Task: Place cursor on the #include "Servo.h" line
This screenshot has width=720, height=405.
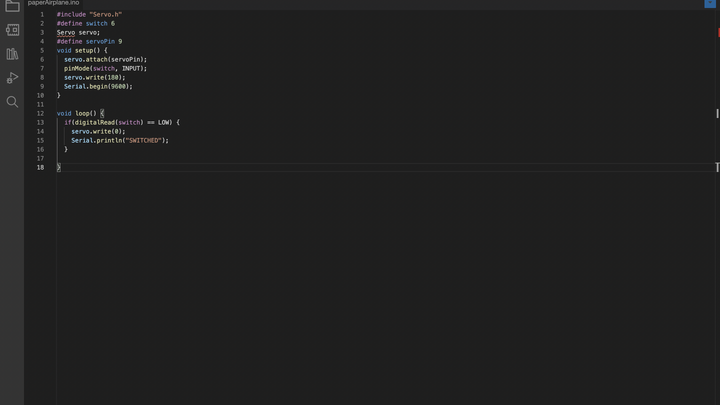Action: click(x=89, y=15)
